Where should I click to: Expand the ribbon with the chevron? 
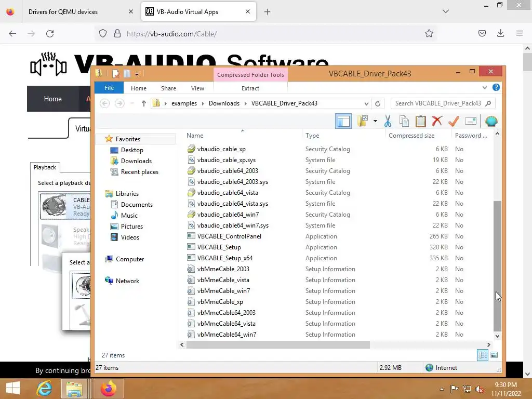point(485,87)
